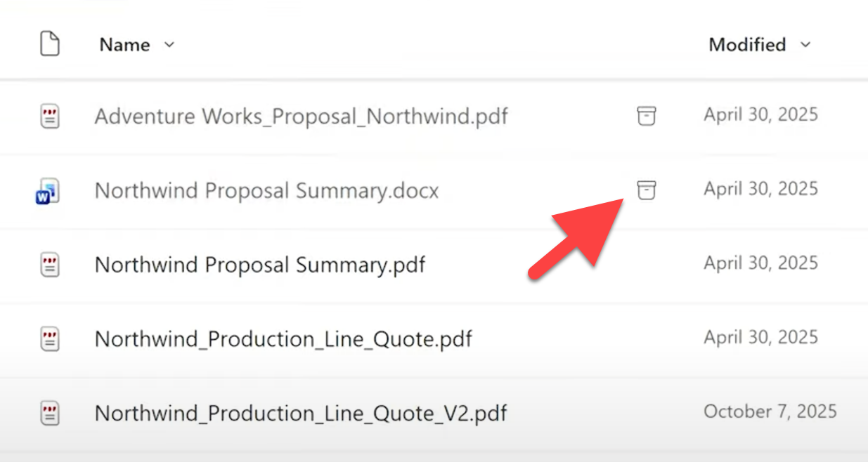
Task: Select the PDF icon beside Northwind Proposal Summary.pdf
Action: point(50,265)
